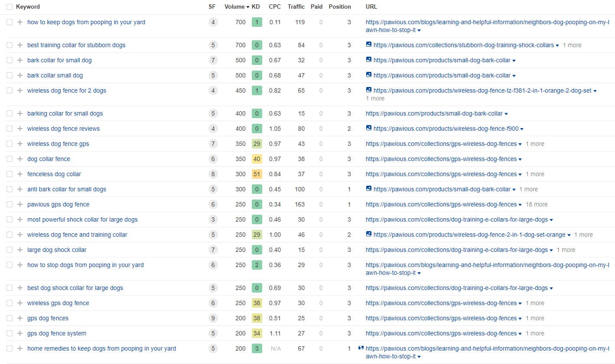Click the plus icon beside 'bark collar for small dog'
Screen dimensions: 615x364
pyautogui.click(x=20, y=60)
